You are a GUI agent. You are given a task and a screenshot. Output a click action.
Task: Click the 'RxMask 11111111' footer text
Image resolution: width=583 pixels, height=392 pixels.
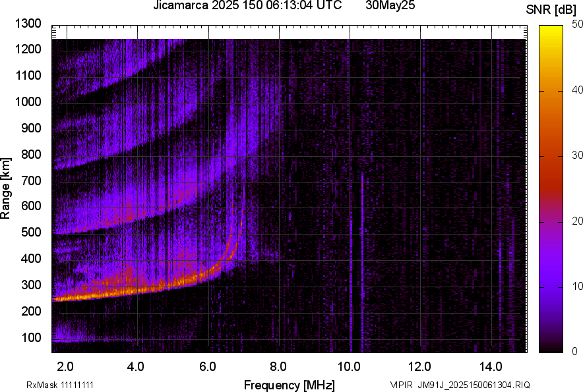coord(60,385)
